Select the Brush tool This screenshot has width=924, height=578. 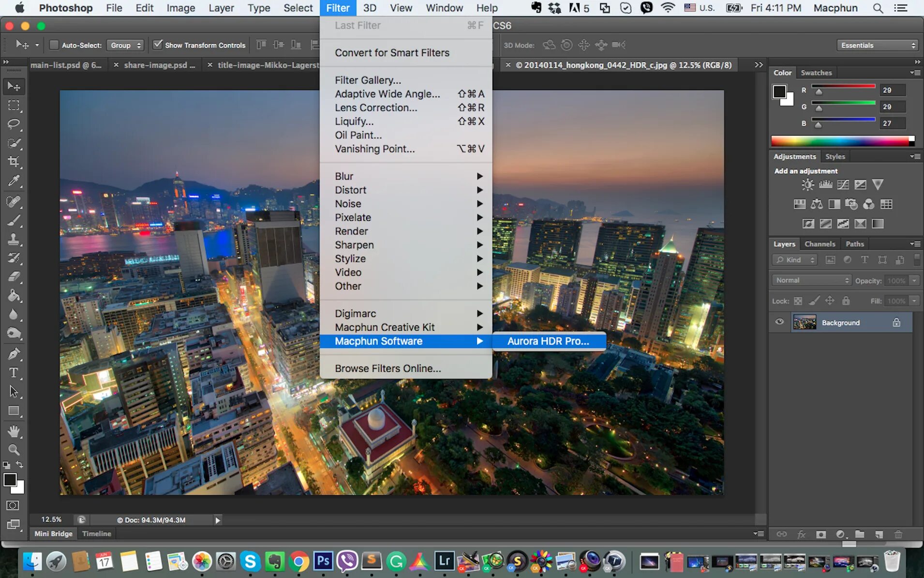click(x=14, y=221)
